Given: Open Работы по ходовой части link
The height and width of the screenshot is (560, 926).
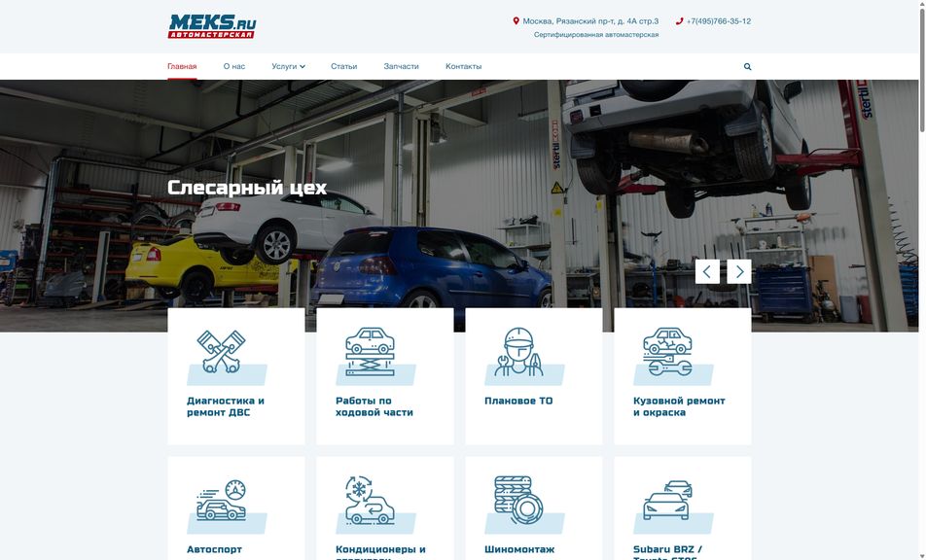Looking at the screenshot, I should tap(374, 406).
